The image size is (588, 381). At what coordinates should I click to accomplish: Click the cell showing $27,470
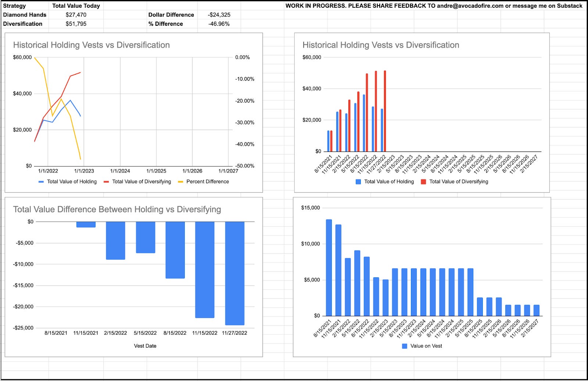(75, 15)
